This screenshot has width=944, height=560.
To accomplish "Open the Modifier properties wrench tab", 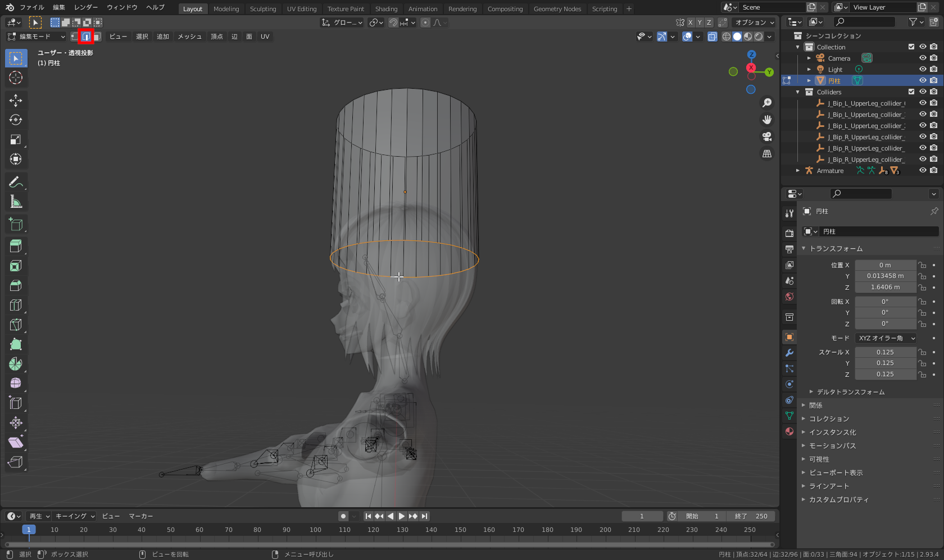I will tap(789, 353).
